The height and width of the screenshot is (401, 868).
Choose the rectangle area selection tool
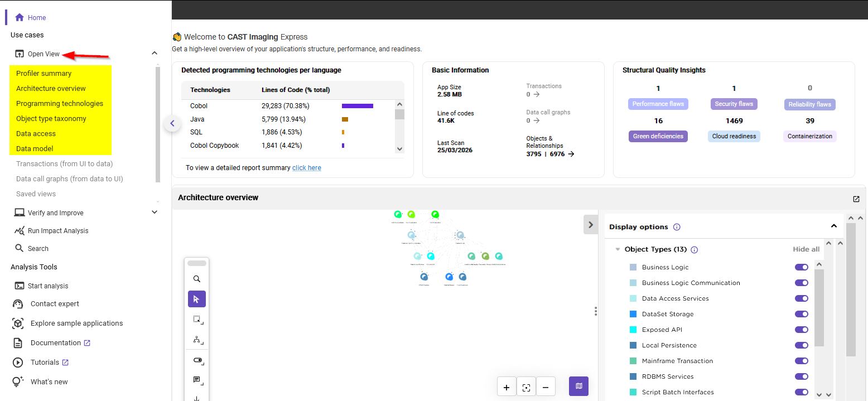coord(196,320)
